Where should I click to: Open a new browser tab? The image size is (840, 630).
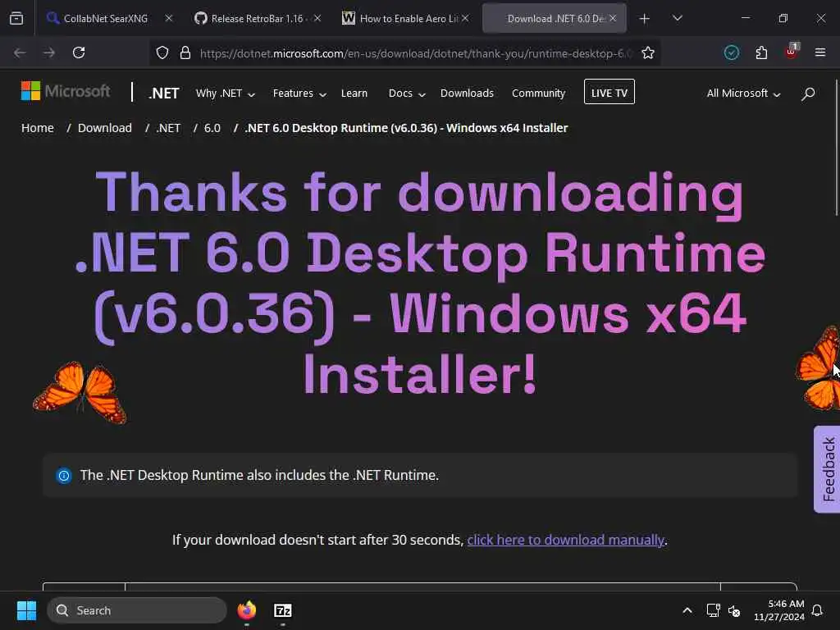tap(645, 19)
